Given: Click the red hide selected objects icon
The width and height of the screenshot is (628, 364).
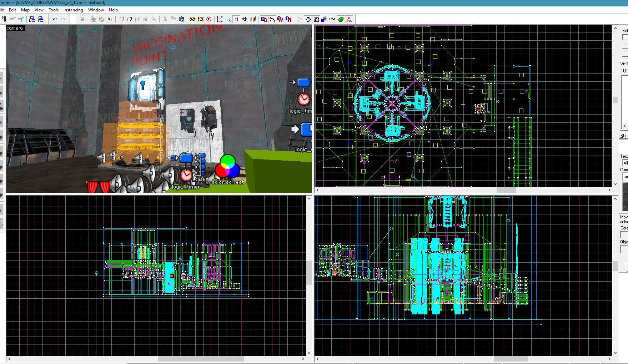Looking at the screenshot, I should click(121, 19).
